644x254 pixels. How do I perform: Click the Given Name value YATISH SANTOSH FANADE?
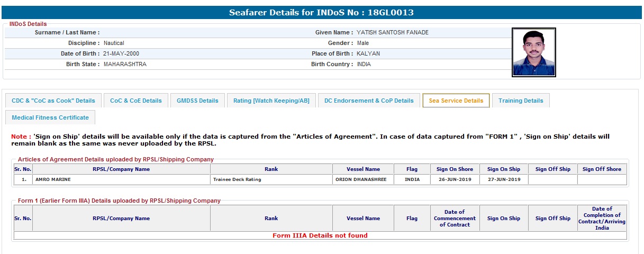click(x=393, y=32)
